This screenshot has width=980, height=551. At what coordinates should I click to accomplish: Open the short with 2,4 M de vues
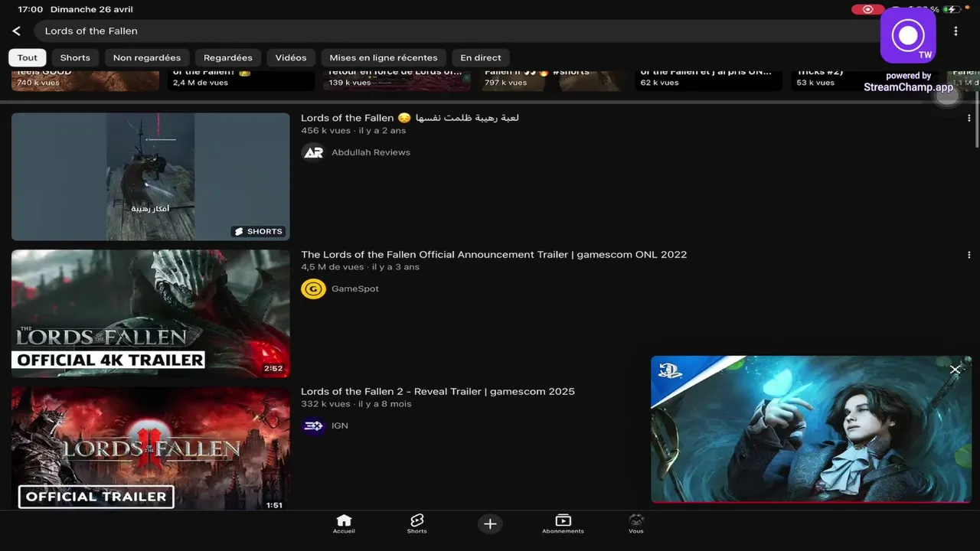[x=241, y=80]
